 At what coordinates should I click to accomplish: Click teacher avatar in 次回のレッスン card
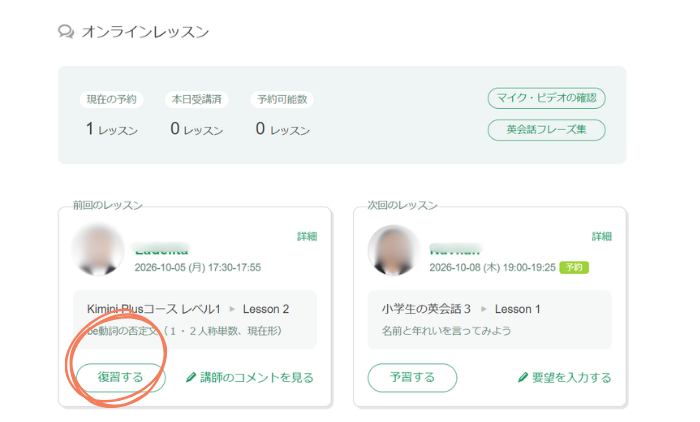click(393, 250)
